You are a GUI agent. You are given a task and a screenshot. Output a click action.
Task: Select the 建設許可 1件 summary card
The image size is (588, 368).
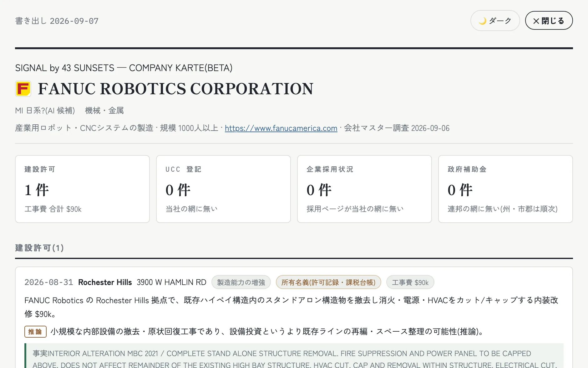pyautogui.click(x=82, y=189)
